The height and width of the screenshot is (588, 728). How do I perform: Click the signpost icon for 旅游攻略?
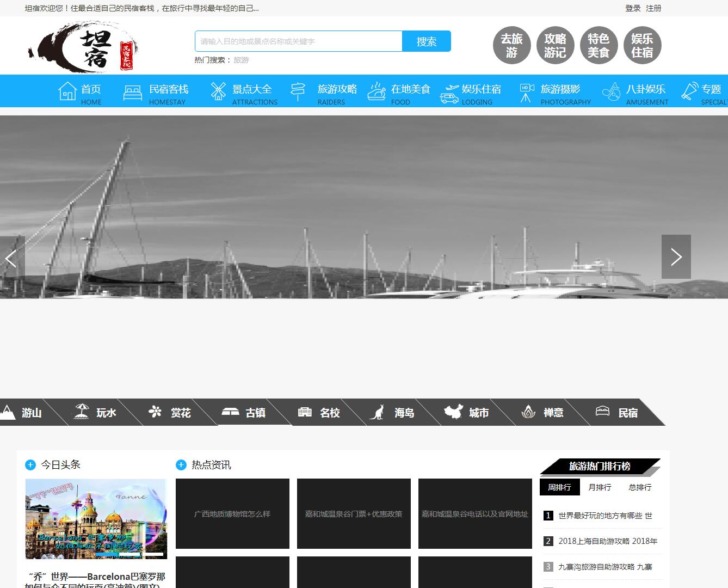[x=298, y=91]
